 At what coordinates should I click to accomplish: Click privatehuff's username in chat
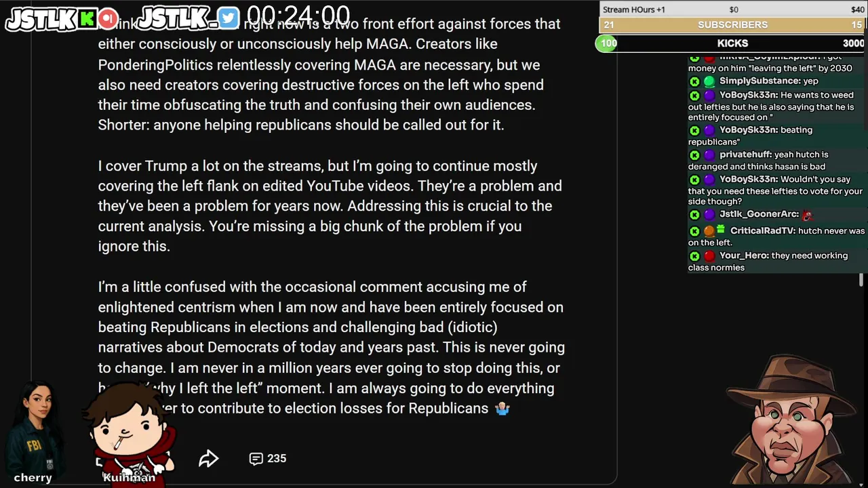(x=745, y=155)
